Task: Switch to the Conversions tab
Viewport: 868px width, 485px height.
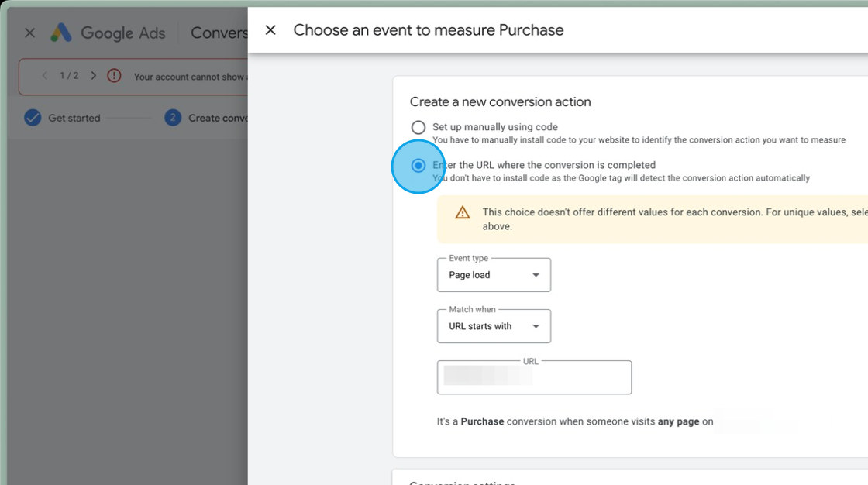Action: point(219,33)
